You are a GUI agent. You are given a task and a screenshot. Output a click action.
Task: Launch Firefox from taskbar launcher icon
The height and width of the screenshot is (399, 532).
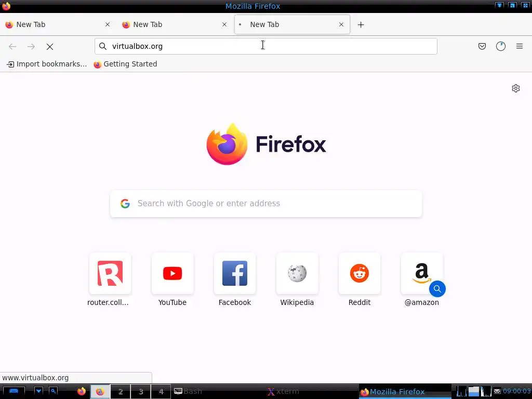coord(82,392)
